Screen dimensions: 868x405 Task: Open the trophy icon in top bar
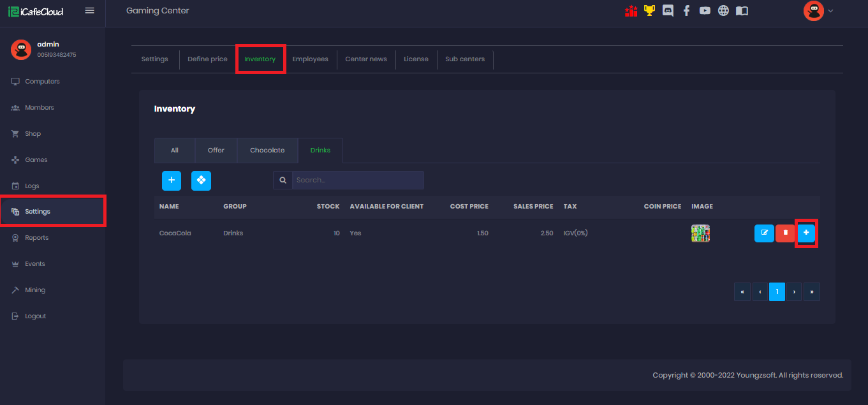click(x=649, y=11)
